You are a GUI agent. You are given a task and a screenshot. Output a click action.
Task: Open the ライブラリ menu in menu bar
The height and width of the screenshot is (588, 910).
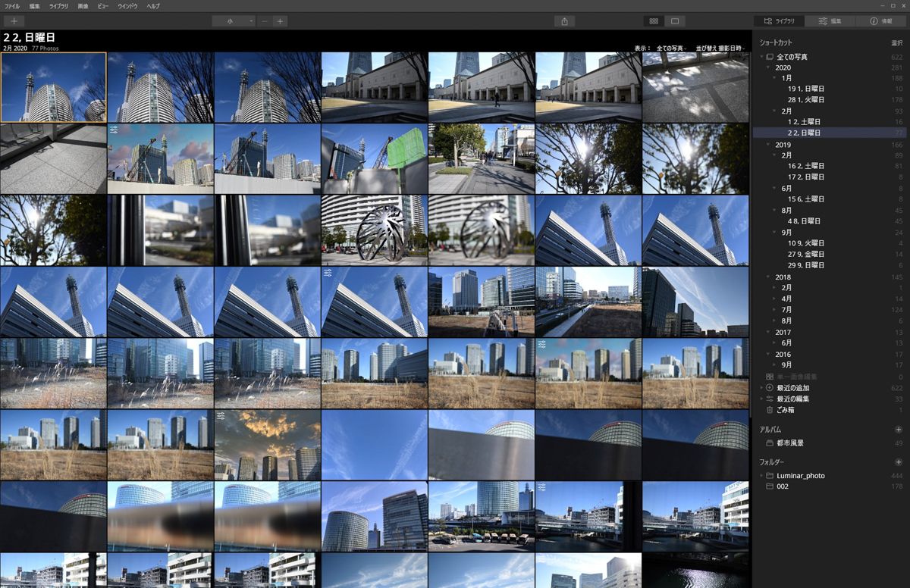click(x=58, y=6)
